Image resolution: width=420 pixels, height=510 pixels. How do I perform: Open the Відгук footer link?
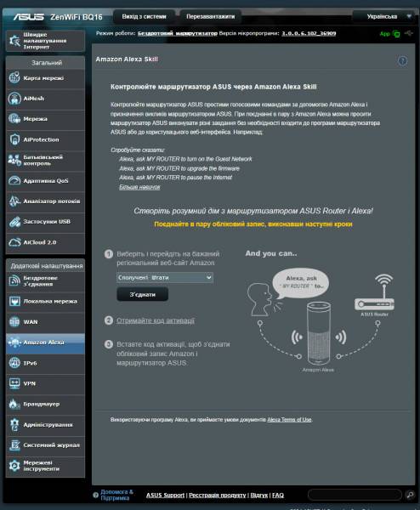259,495
